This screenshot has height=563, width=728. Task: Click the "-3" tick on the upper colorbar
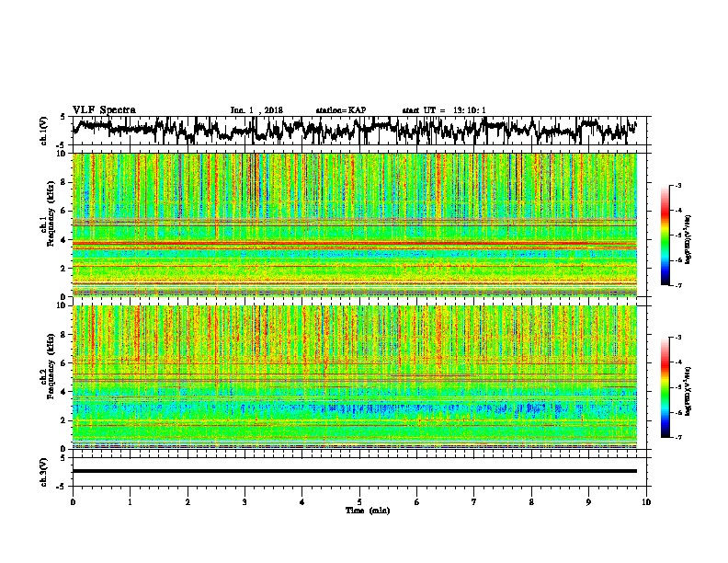click(x=678, y=185)
